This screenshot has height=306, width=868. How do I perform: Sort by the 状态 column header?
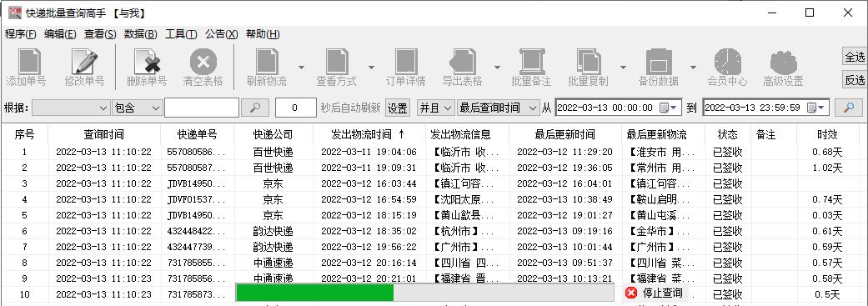click(727, 134)
